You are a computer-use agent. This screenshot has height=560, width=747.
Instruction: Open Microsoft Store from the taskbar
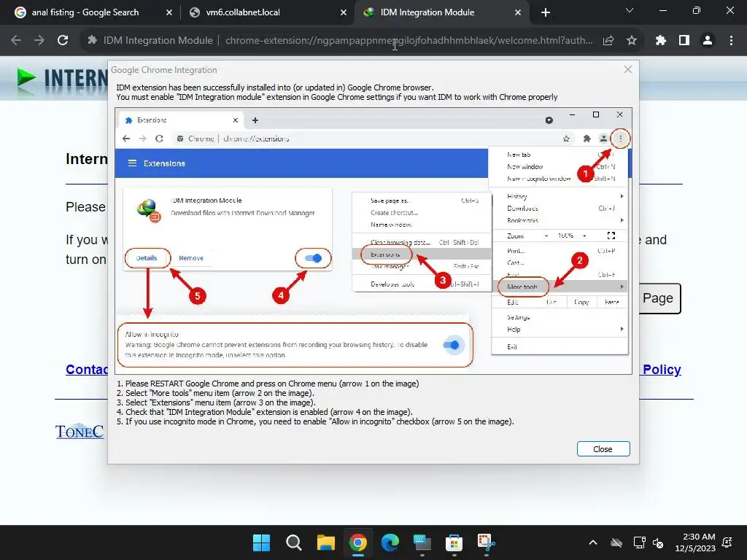454,542
